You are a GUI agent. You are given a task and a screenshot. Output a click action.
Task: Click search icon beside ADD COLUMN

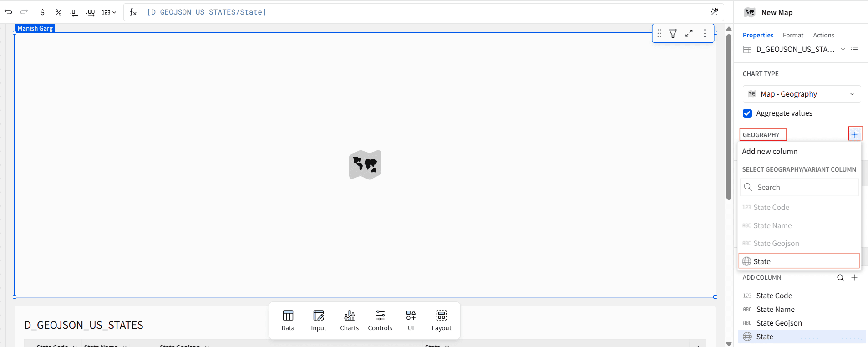click(x=841, y=278)
